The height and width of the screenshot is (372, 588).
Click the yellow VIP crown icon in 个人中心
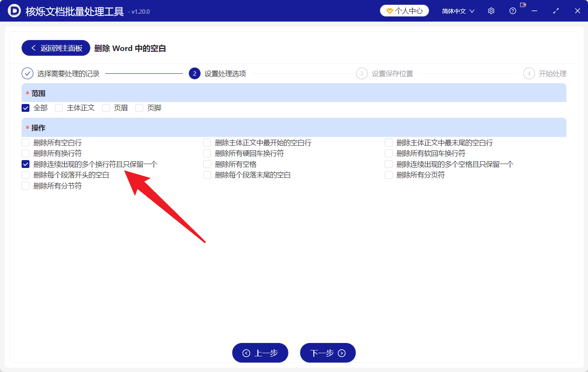(x=389, y=11)
